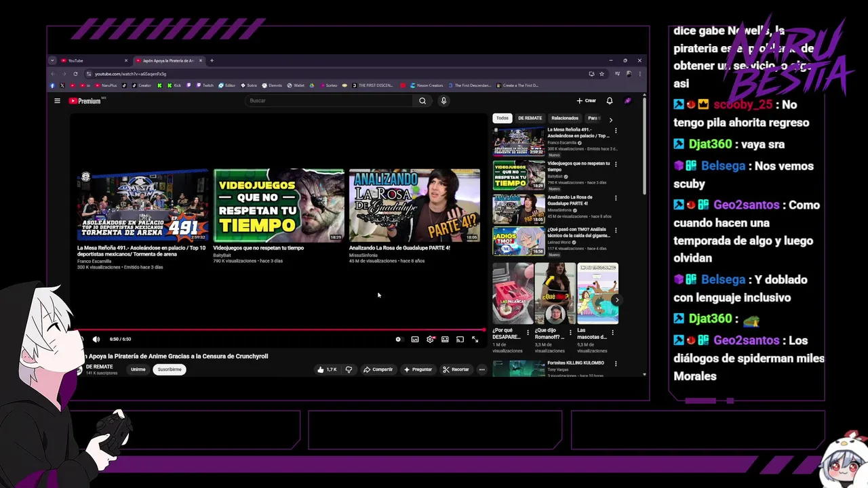Open the Wallet bookmark

(296, 85)
